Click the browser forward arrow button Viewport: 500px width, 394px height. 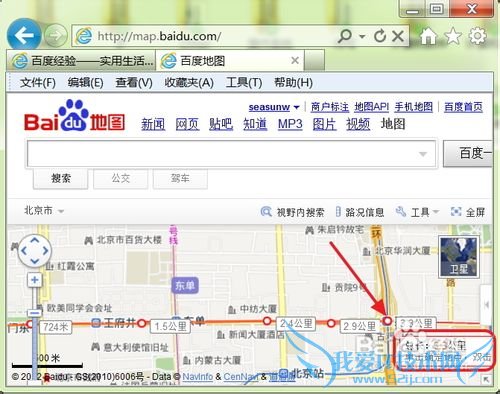pyautogui.click(x=55, y=35)
